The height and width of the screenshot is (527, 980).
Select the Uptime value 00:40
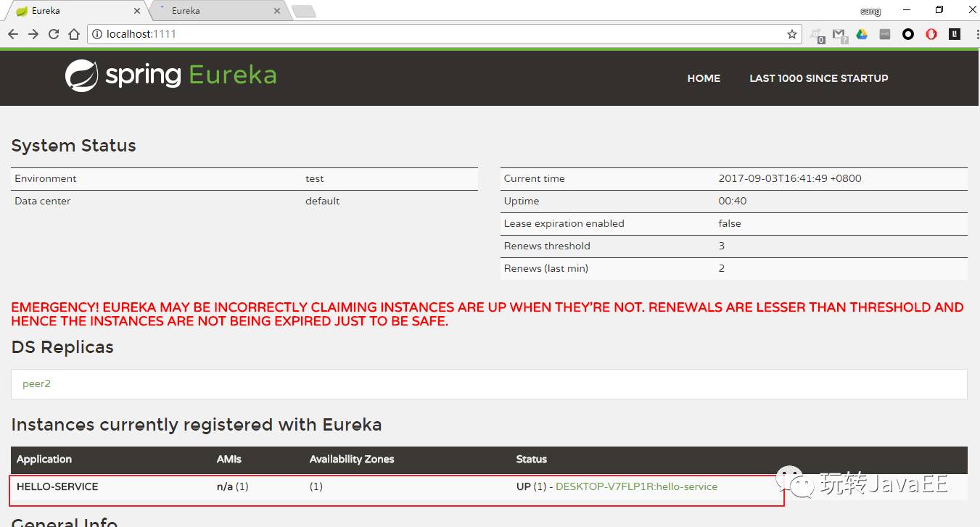pyautogui.click(x=732, y=201)
